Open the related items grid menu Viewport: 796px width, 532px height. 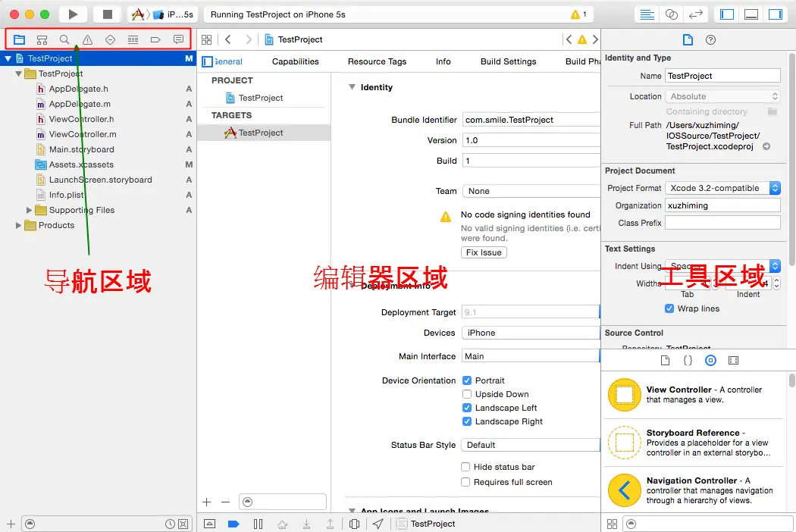pyautogui.click(x=207, y=39)
